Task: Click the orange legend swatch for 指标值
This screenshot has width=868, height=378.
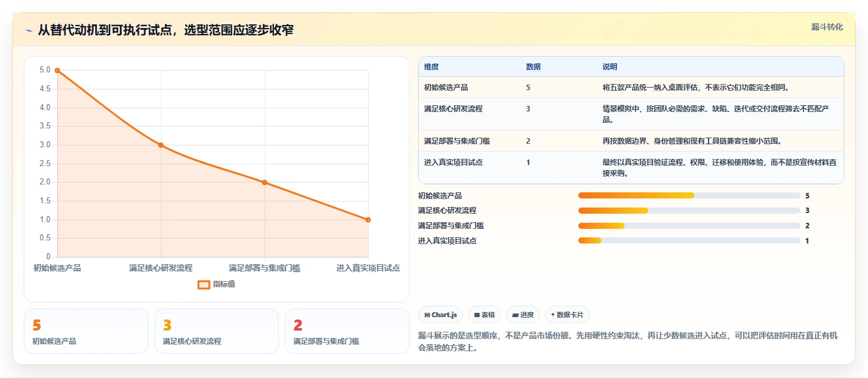Action: 203,284
